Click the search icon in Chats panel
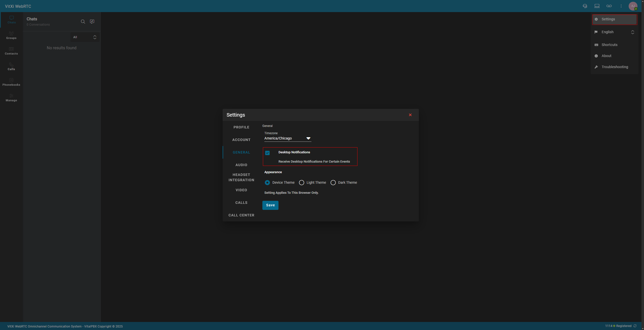The height and width of the screenshot is (330, 644). (83, 22)
